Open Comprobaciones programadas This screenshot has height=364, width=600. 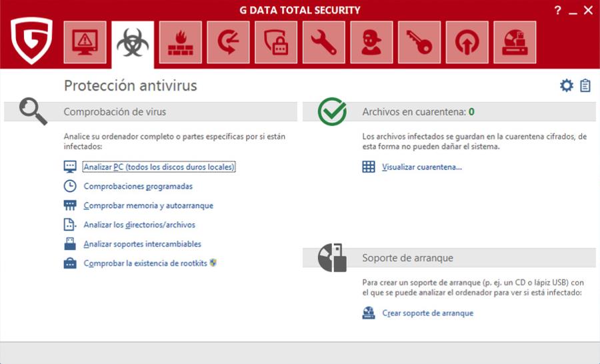(x=138, y=187)
